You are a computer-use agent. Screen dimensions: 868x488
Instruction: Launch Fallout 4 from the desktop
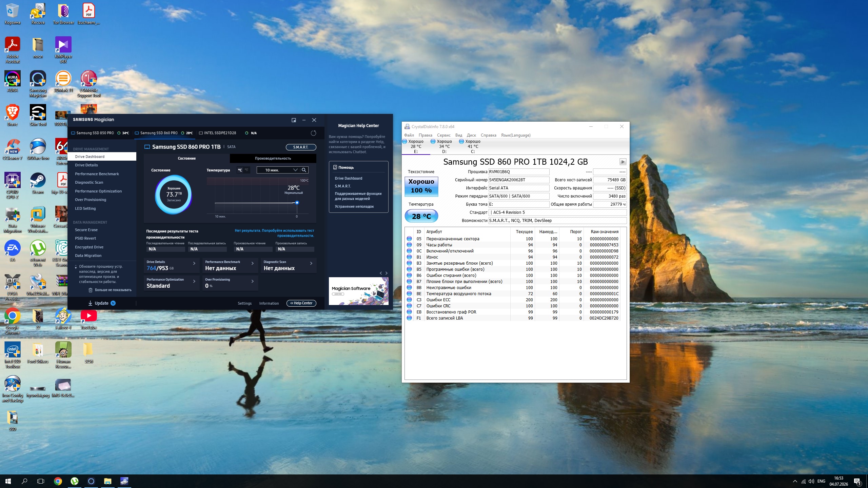click(63, 319)
